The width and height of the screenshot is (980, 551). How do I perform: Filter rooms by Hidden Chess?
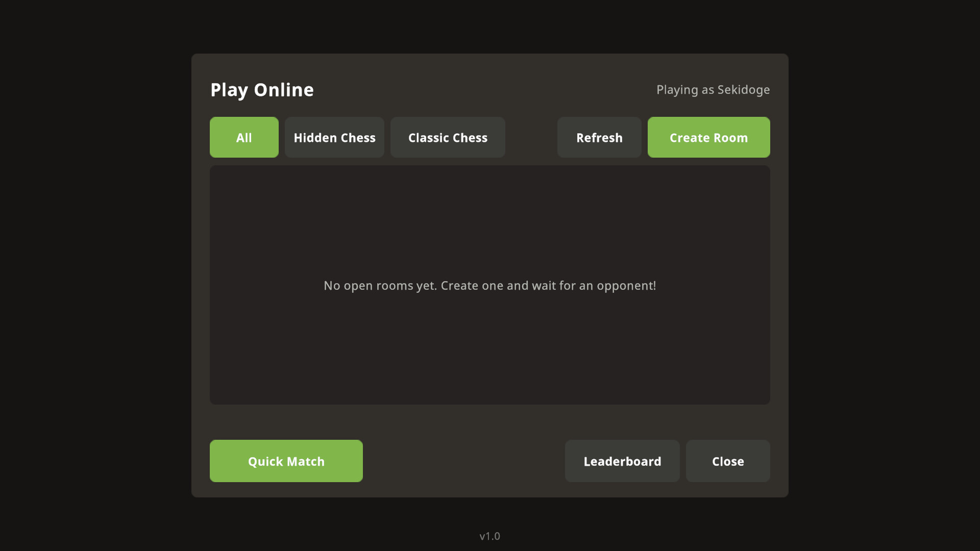tap(334, 137)
